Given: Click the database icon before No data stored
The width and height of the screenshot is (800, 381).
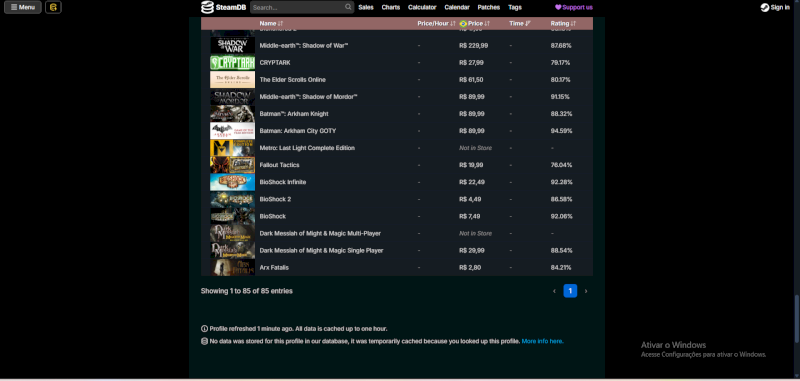Looking at the screenshot, I should pos(205,341).
